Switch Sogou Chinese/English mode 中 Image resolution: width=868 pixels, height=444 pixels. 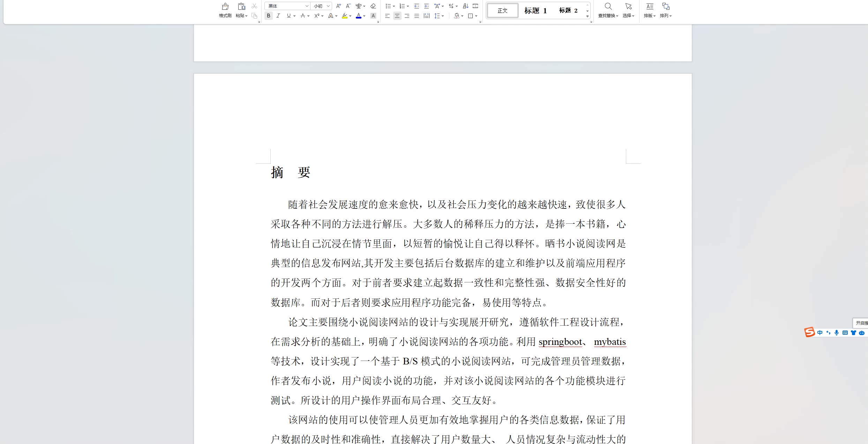[x=820, y=333]
